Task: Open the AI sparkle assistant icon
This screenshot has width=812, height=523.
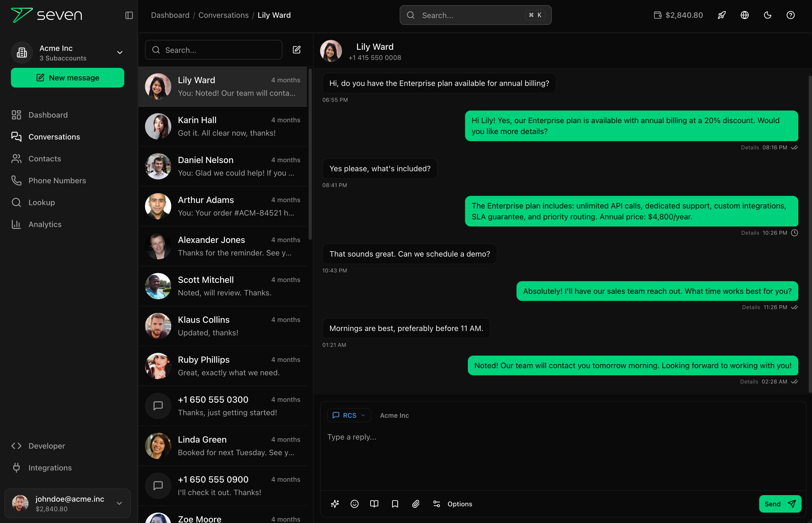Action: (x=335, y=504)
